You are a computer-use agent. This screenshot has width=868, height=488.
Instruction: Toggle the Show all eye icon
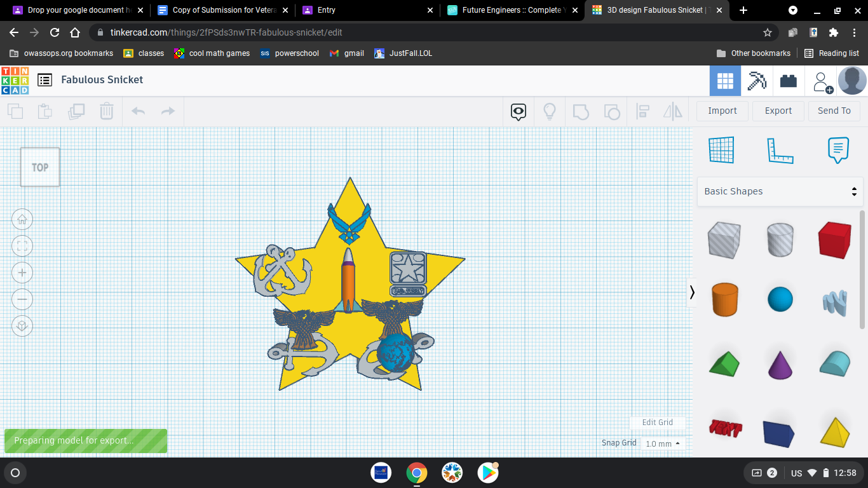(519, 112)
